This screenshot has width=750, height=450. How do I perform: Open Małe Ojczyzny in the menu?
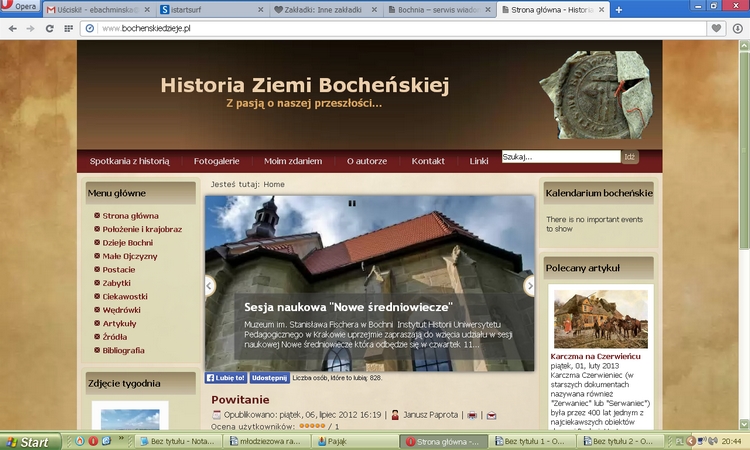(x=130, y=256)
